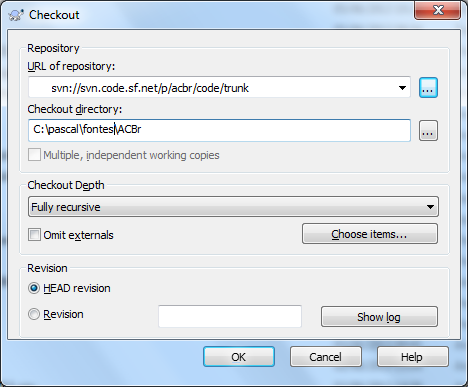Click the Choose items... button
Image resolution: width=468 pixels, height=387 pixels.
[x=370, y=234]
